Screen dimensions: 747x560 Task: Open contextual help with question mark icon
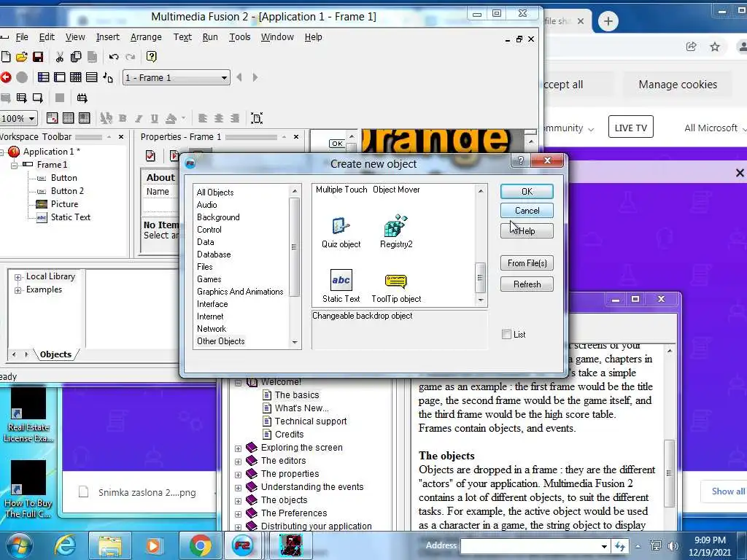point(152,57)
